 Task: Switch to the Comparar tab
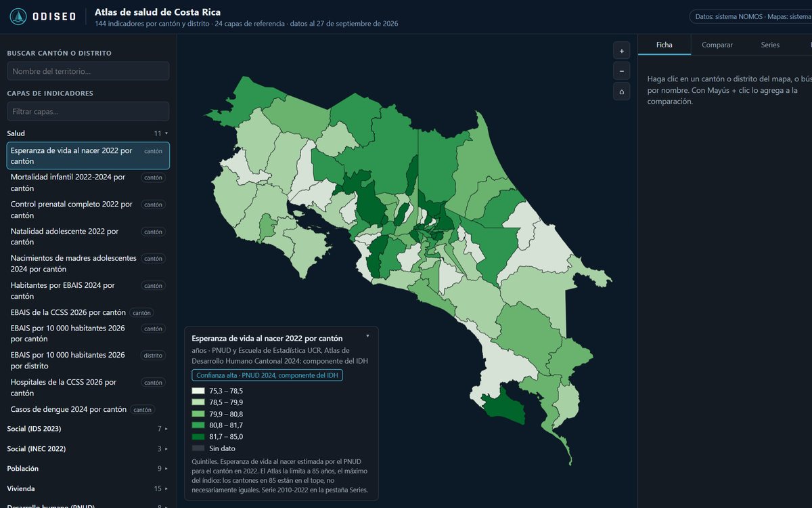click(717, 45)
